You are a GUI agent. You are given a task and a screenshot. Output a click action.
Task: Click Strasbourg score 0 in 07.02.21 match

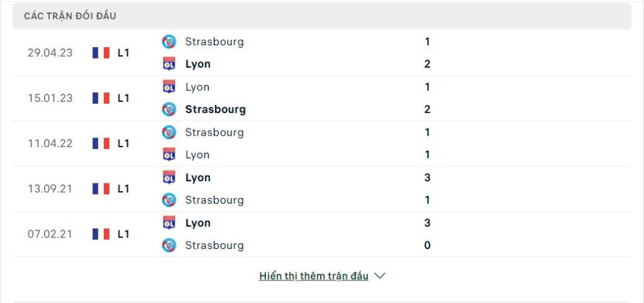pos(427,245)
